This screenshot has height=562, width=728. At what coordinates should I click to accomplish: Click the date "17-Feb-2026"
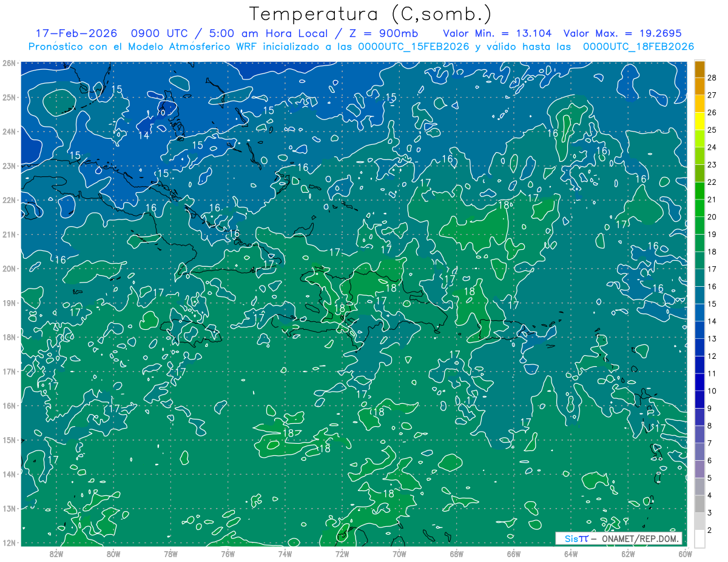(x=76, y=33)
